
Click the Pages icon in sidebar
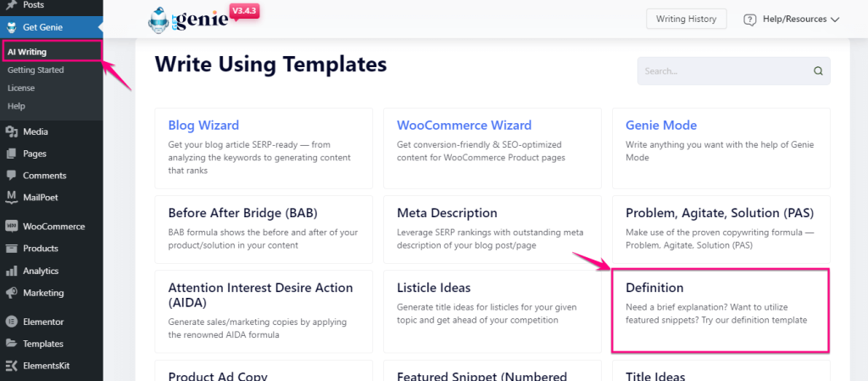(11, 154)
